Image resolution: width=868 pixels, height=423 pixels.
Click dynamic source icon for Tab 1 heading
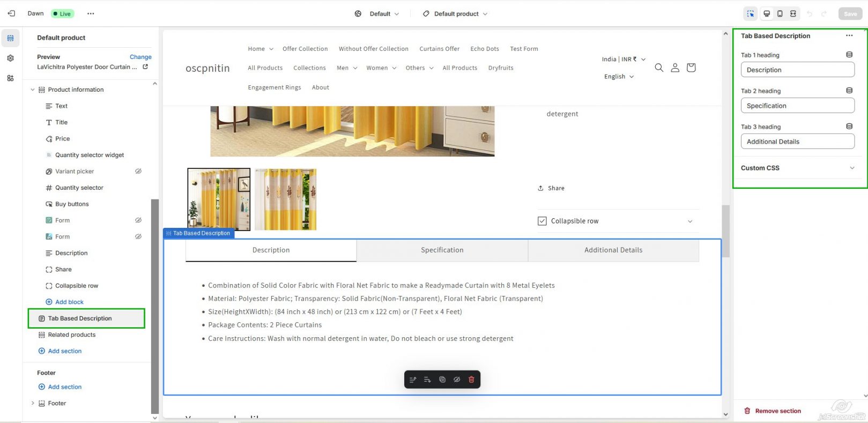click(849, 55)
